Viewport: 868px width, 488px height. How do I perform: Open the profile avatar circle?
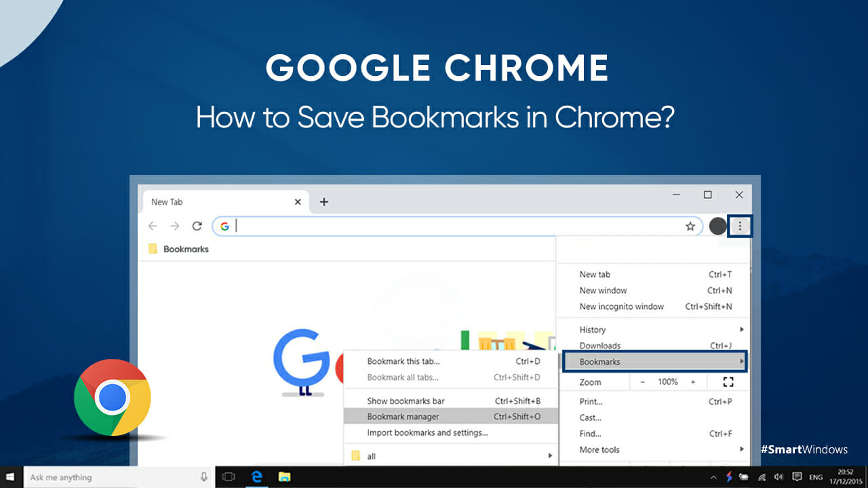[x=717, y=226]
